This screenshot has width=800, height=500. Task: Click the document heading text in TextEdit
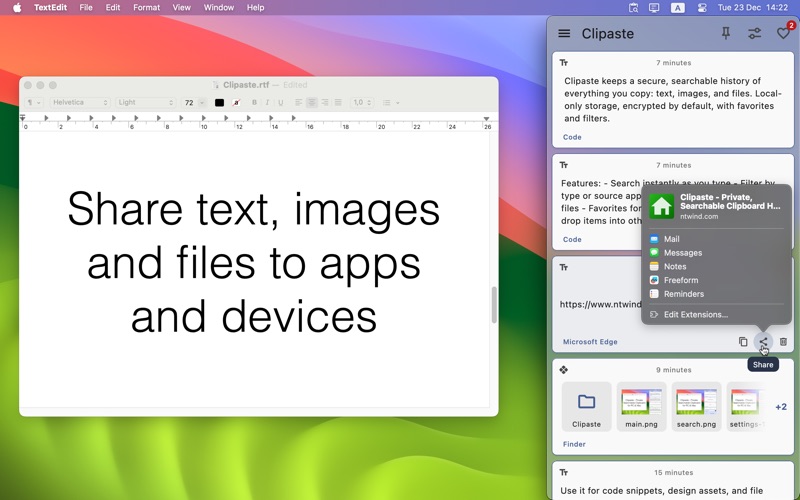click(254, 262)
